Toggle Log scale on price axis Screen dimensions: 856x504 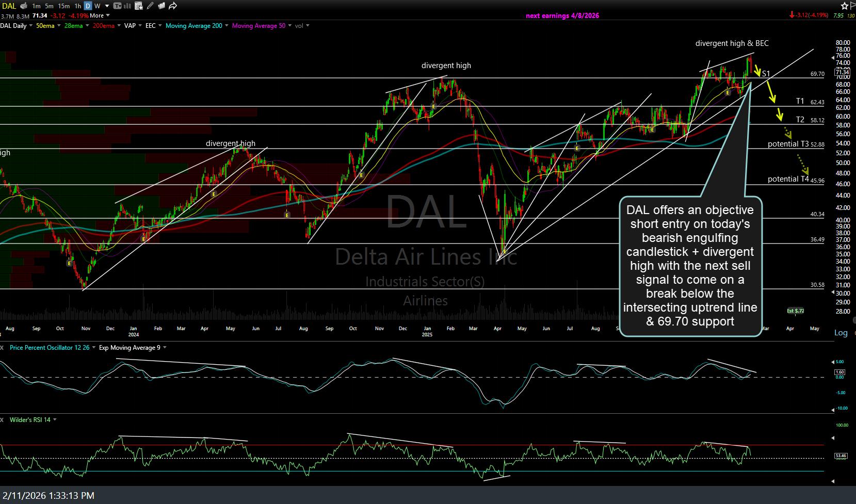841,333
